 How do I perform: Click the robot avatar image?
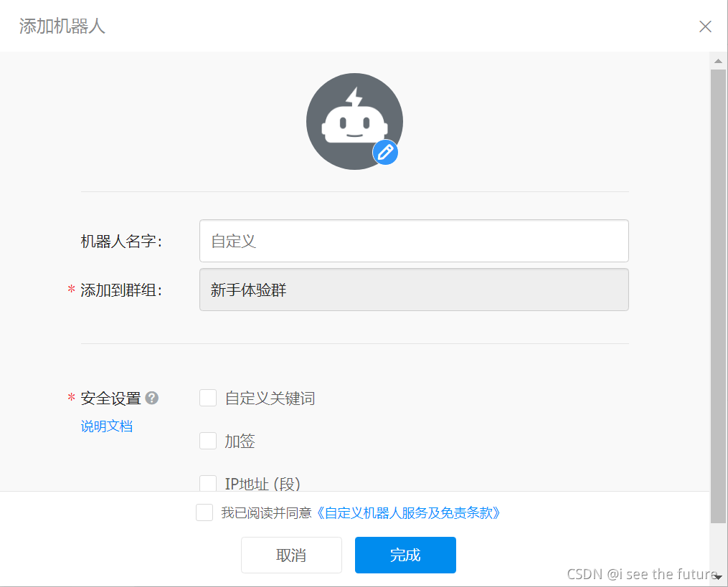[x=354, y=121]
